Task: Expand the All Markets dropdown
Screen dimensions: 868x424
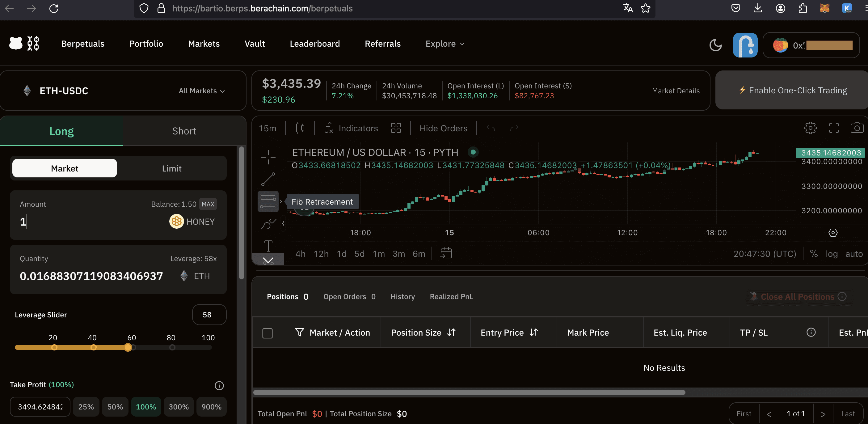Action: click(x=201, y=91)
